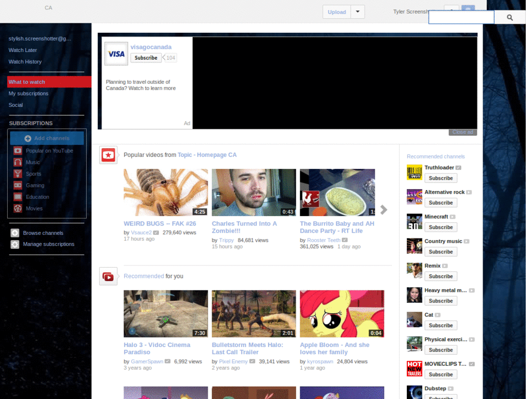This screenshot has height=399, width=532.
Task: Subscribe to MOVIECLIPS Trailers channel
Action: click(x=441, y=375)
